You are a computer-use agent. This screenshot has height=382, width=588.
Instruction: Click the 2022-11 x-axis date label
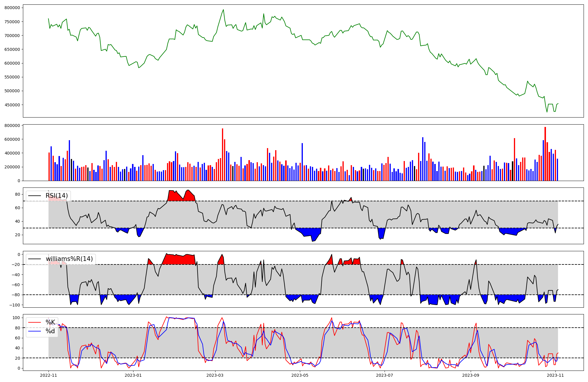point(49,375)
